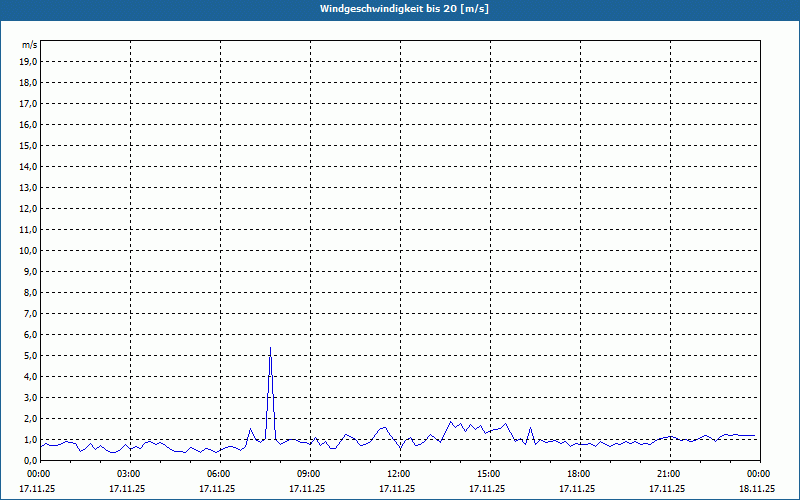Viewport: 800px width, 500px height.
Task: Click the 15:00 time axis label
Action: click(489, 474)
